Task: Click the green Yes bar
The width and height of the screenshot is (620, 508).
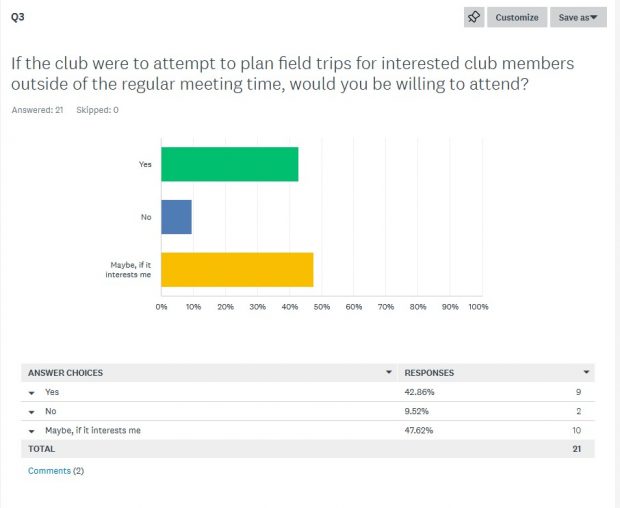Action: point(229,164)
